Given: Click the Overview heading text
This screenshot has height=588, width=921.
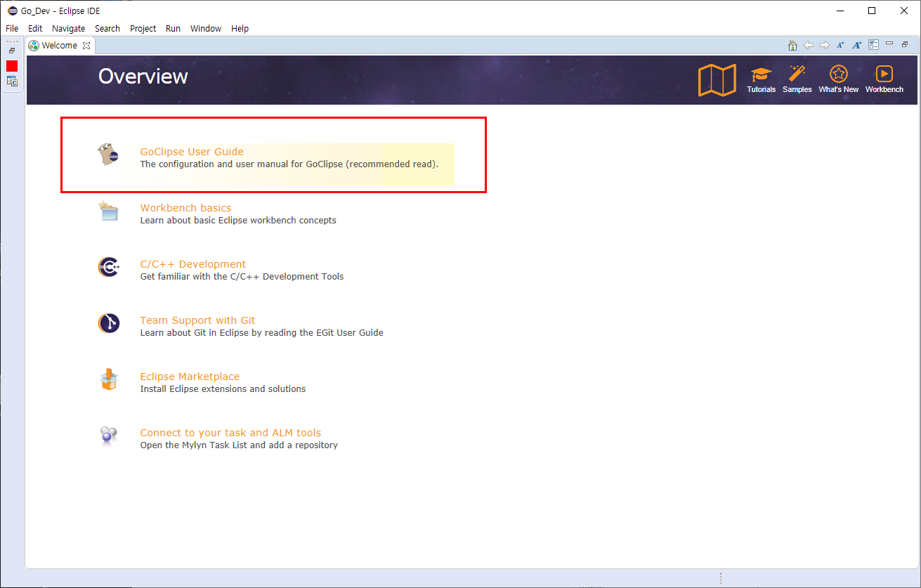Looking at the screenshot, I should pos(143,76).
